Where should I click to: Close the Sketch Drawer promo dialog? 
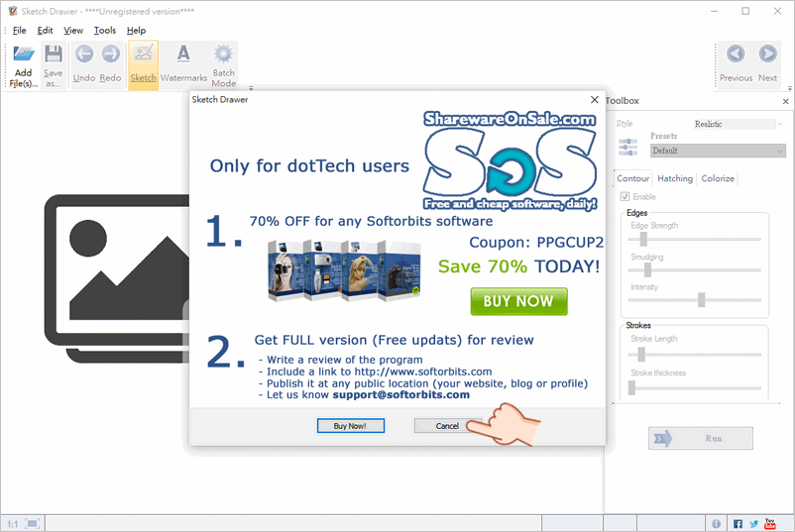click(x=594, y=100)
